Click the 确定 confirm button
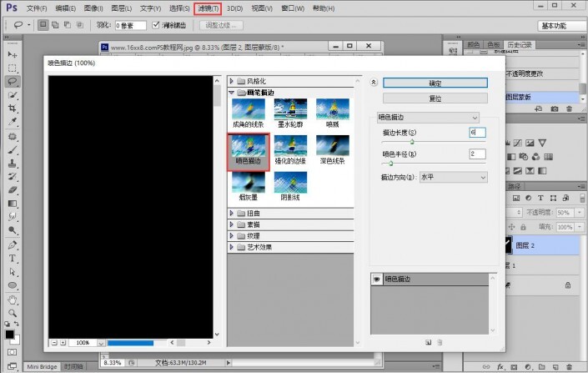 click(435, 83)
